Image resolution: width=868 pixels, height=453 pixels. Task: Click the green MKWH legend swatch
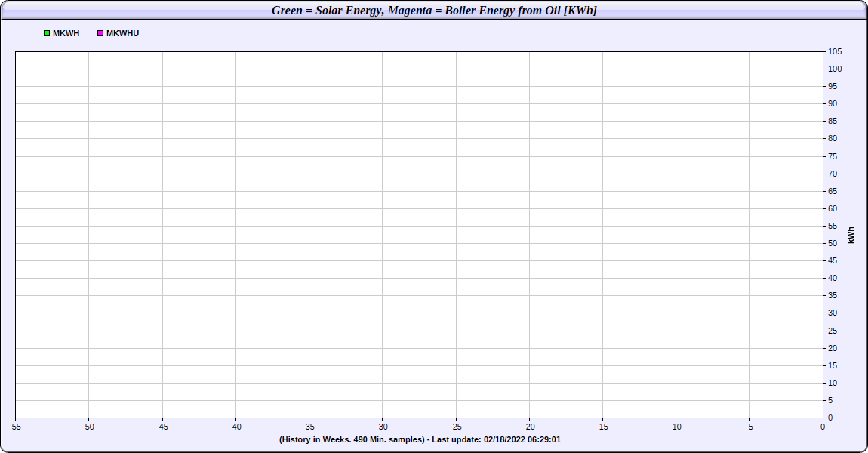coord(47,33)
